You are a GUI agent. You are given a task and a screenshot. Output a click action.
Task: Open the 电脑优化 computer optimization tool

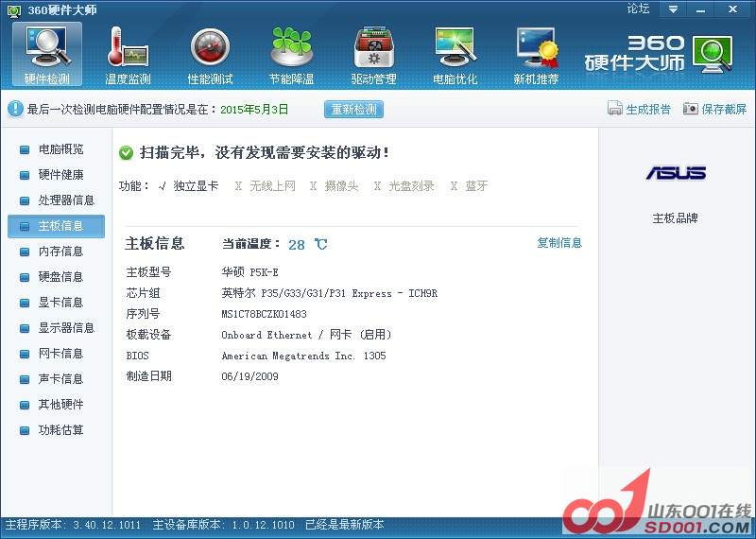tap(455, 55)
